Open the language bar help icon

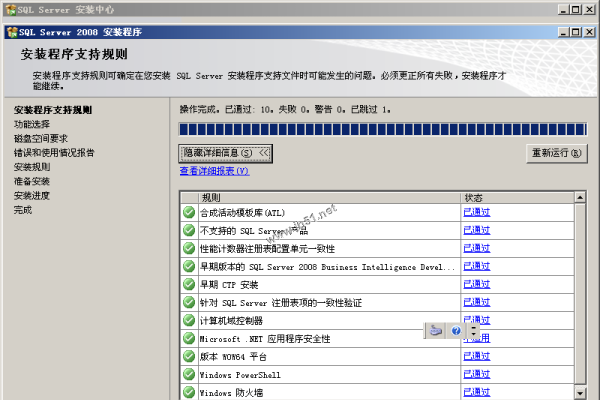[456, 330]
